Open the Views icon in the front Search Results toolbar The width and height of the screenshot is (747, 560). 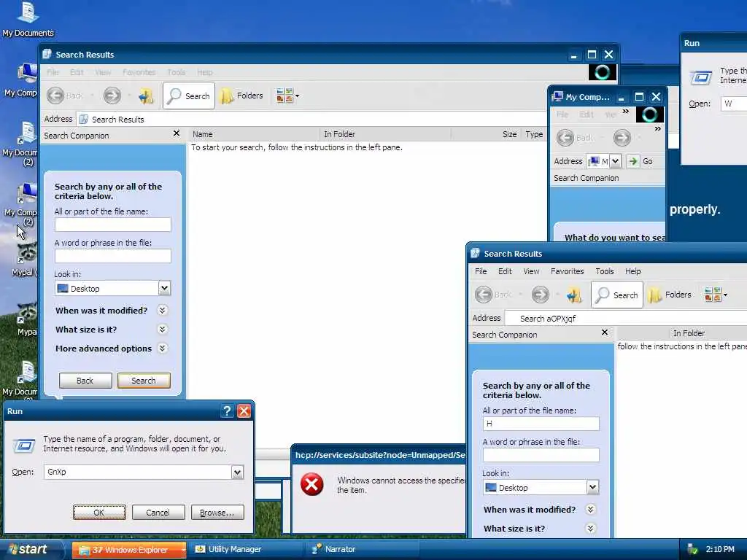716,295
